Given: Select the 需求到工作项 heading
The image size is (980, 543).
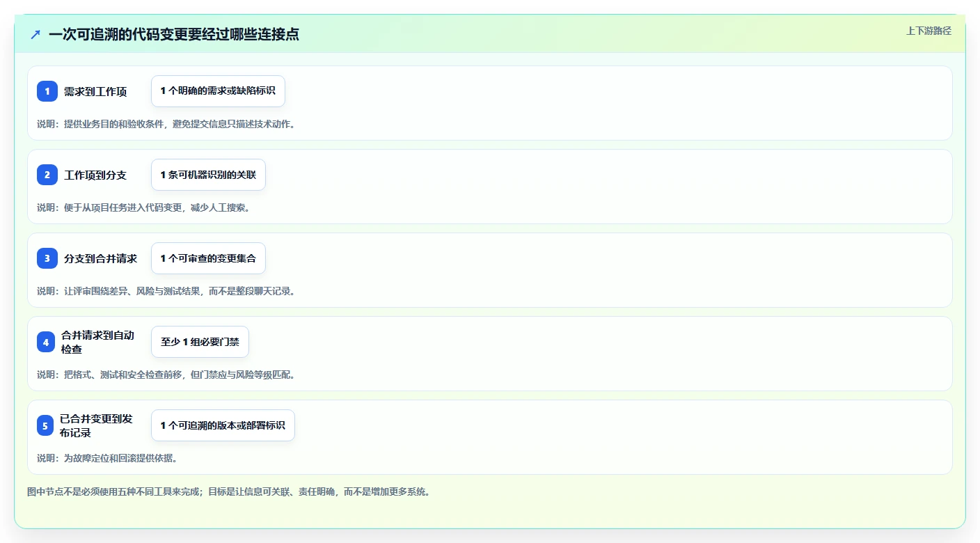Looking at the screenshot, I should coord(95,91).
